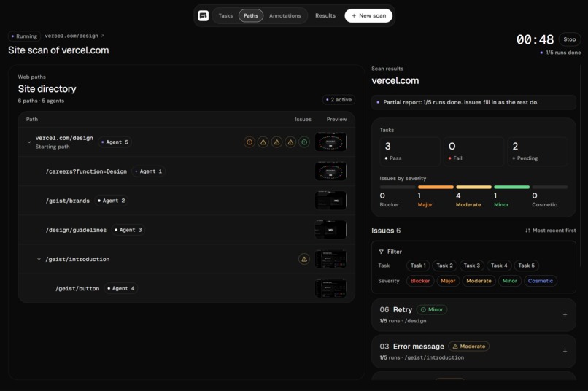Click the Filter funnel icon
Image resolution: width=588 pixels, height=391 pixels.
[x=381, y=252]
